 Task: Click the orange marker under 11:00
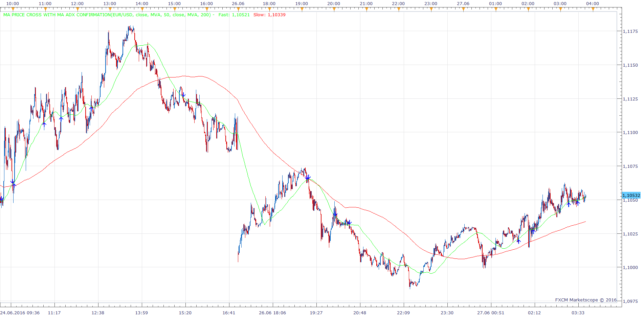click(x=45, y=9)
